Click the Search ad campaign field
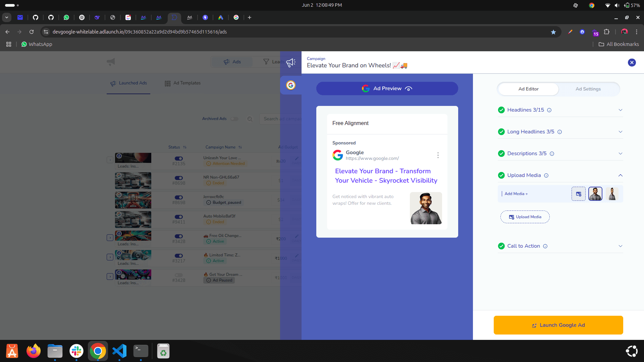This screenshot has height=362, width=644. coord(281,119)
